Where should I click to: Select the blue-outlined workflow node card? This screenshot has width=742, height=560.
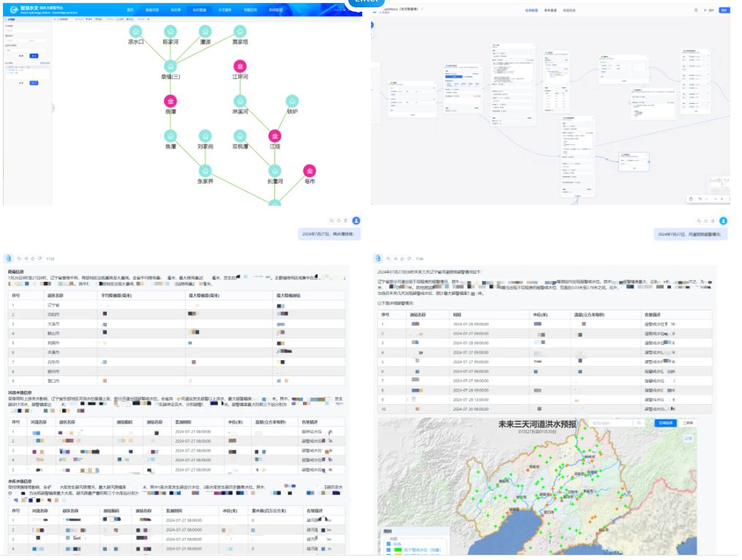coord(634,162)
